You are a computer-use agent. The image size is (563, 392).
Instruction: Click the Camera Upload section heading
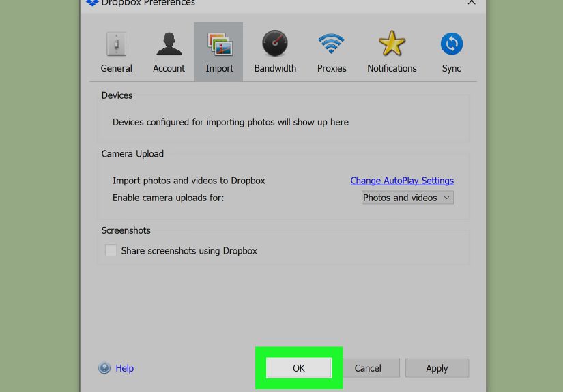click(132, 154)
